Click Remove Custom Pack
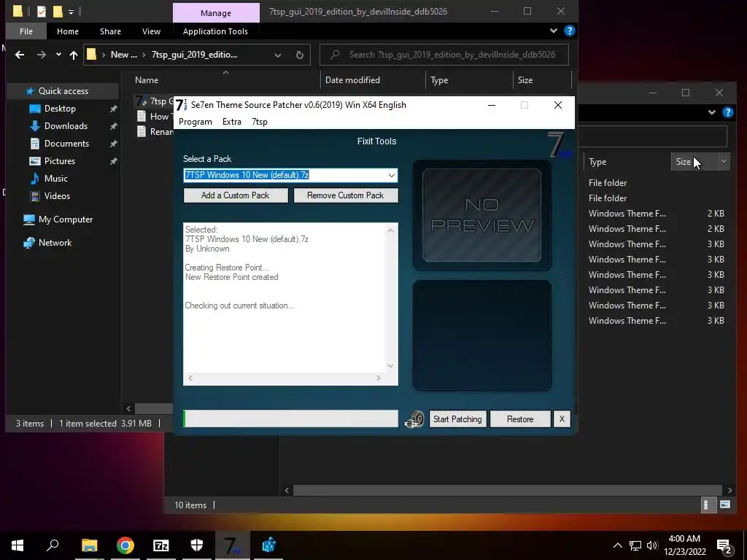Image resolution: width=747 pixels, height=560 pixels. click(x=345, y=195)
